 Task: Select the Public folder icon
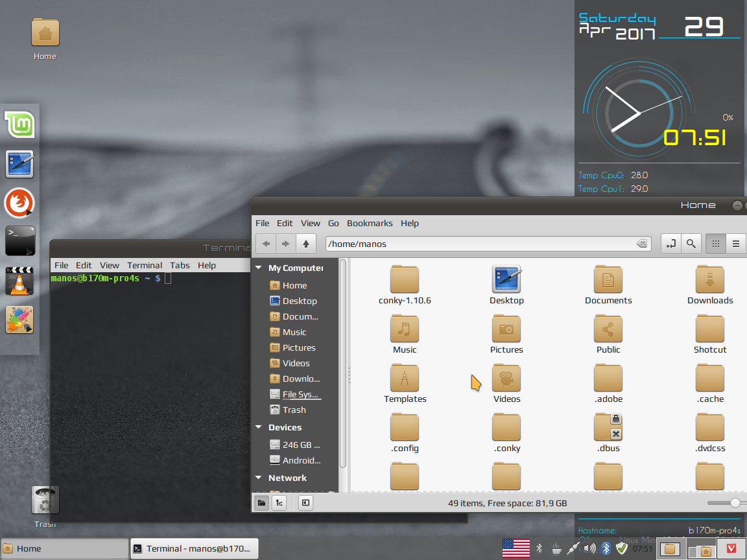point(608,334)
